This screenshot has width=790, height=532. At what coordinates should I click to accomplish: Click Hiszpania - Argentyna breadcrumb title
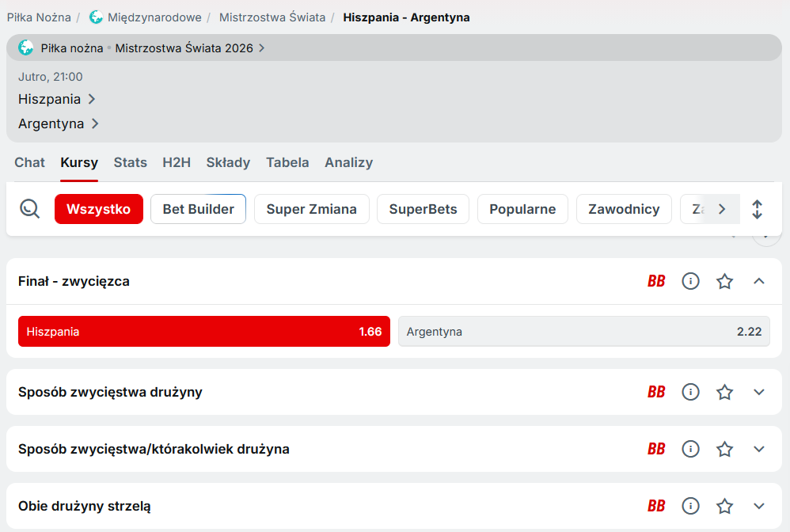pos(406,17)
